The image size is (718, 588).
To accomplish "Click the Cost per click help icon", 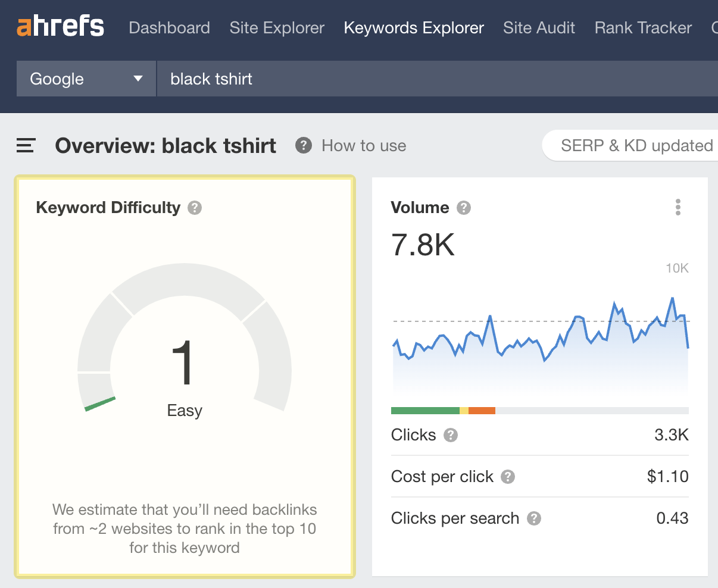I will tap(507, 477).
